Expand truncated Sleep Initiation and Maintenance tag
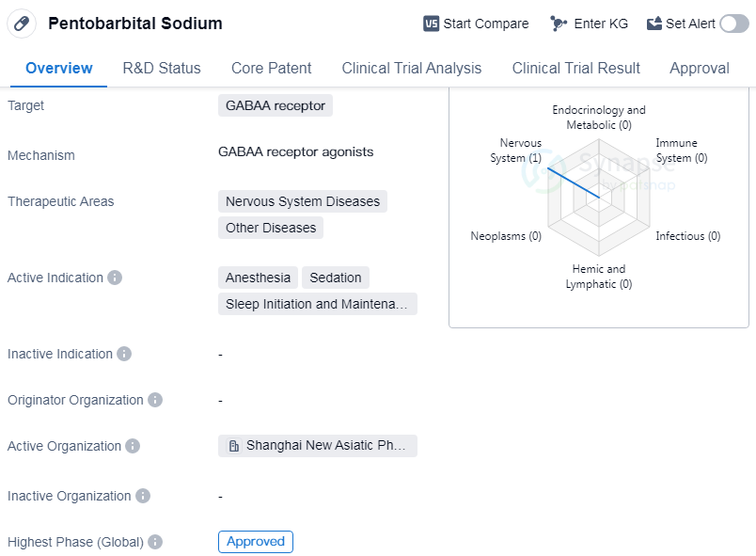Image resolution: width=756 pixels, height=556 pixels. [318, 304]
